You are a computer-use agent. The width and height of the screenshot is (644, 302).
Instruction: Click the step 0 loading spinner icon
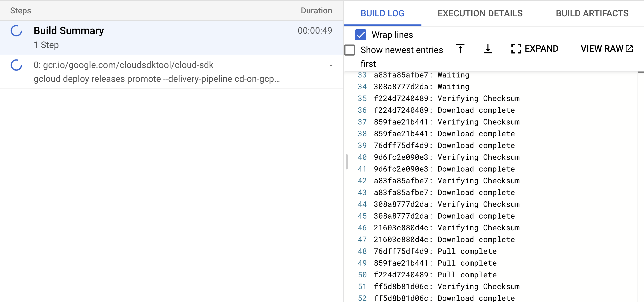click(x=16, y=65)
